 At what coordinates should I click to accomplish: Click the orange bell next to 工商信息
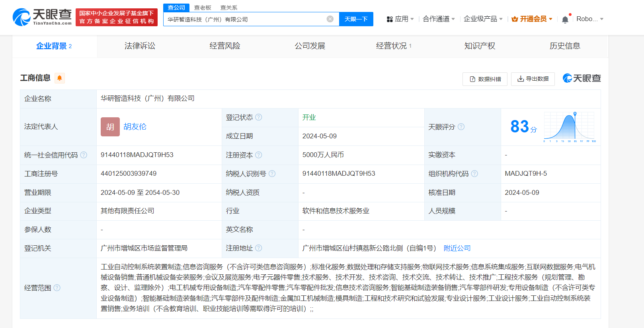pos(60,78)
